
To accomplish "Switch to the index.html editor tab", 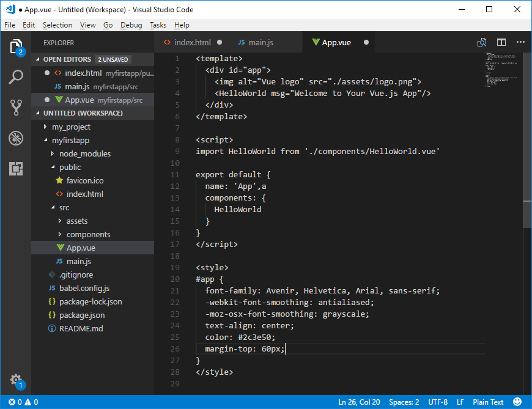I will [x=191, y=42].
